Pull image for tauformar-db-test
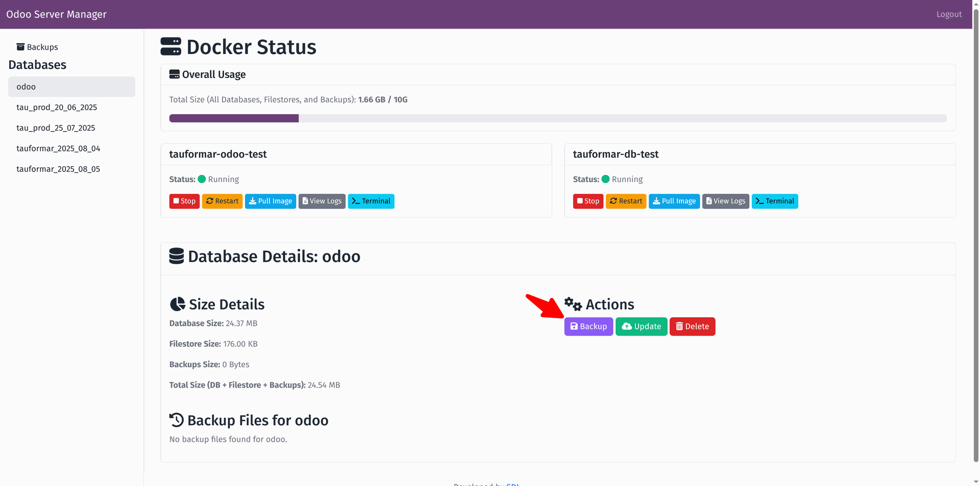 coord(674,201)
